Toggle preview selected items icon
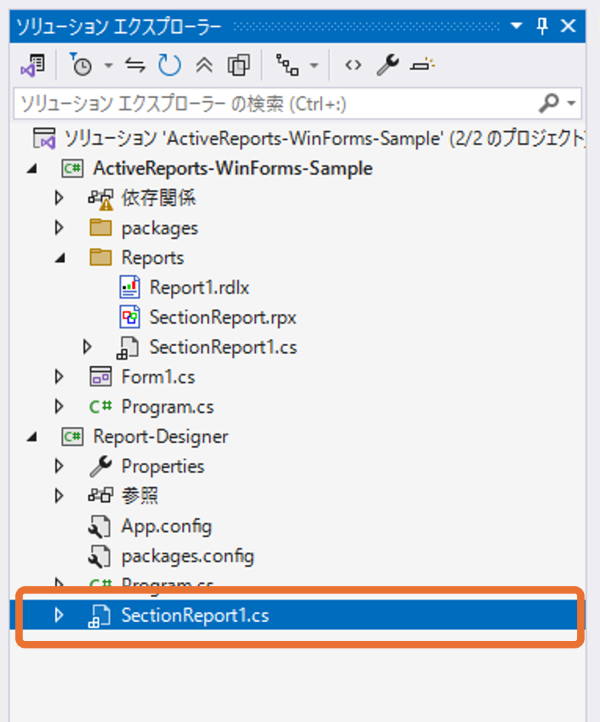Image resolution: width=600 pixels, height=722 pixels. [x=422, y=65]
